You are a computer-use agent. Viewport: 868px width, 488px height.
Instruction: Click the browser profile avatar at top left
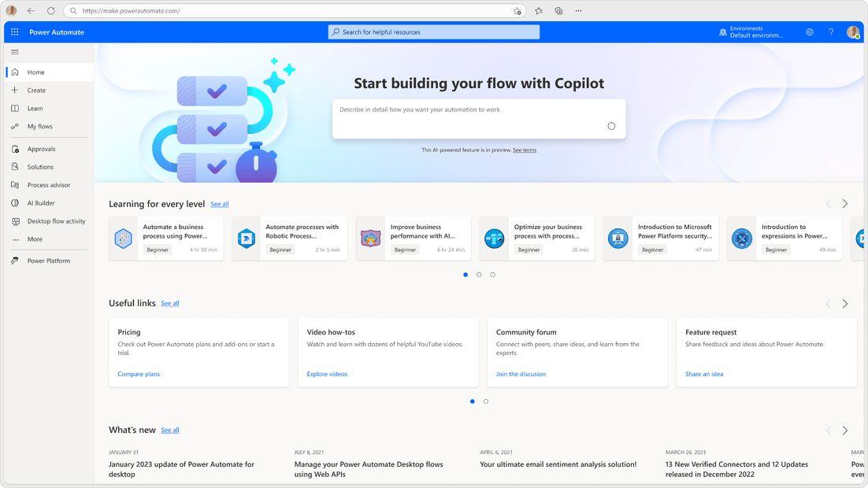click(11, 10)
